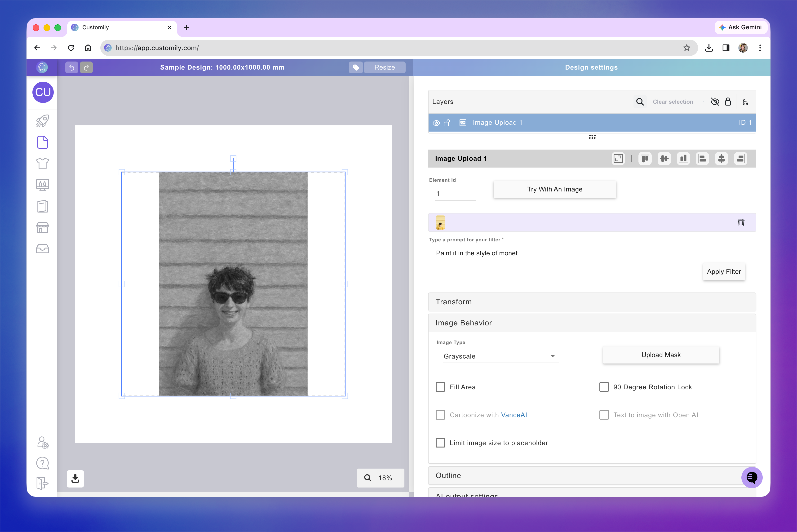Enable Fill Area checkbox
This screenshot has height=532, width=797.
440,387
